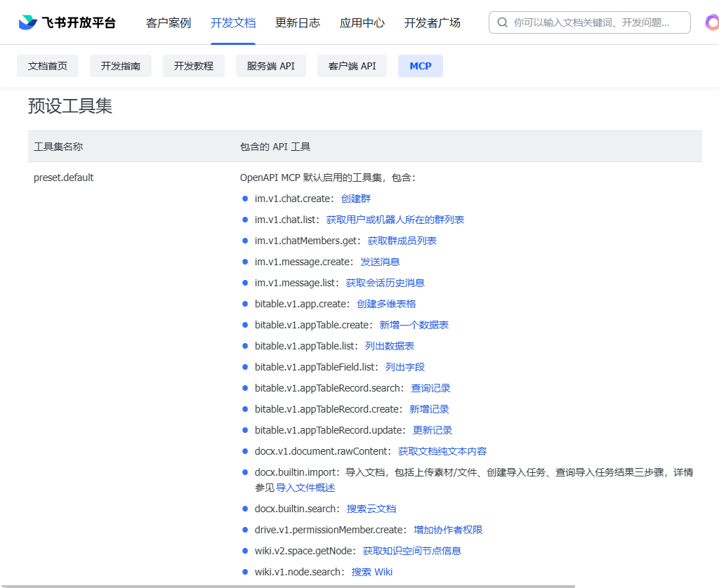719x588 pixels.
Task: Click the wiki.v2.space.getNode tool name
Action: click(303, 551)
